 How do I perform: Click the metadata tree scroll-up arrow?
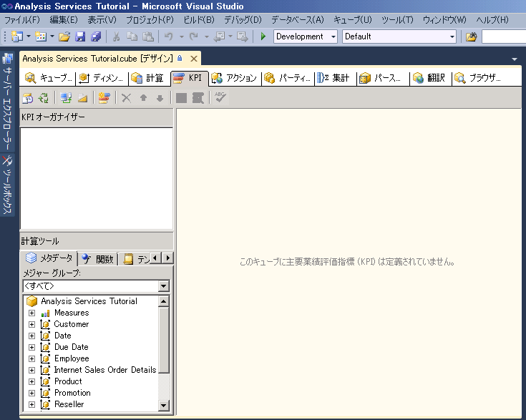tap(163, 301)
